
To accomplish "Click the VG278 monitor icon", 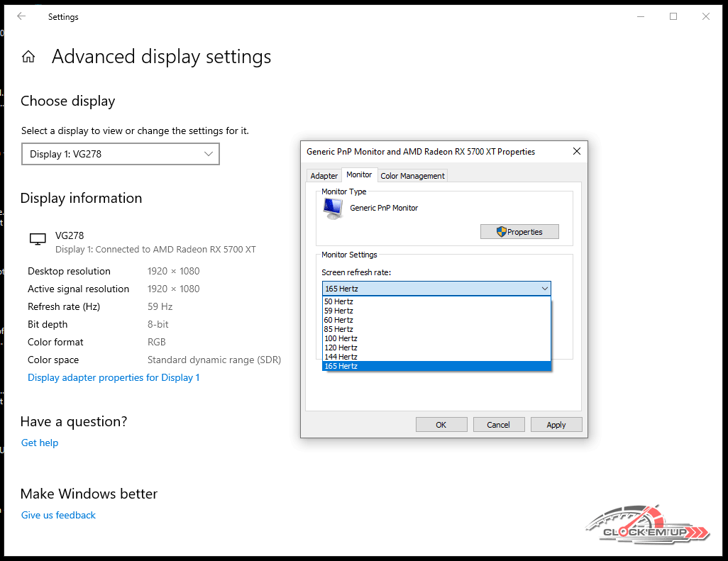I will [38, 239].
